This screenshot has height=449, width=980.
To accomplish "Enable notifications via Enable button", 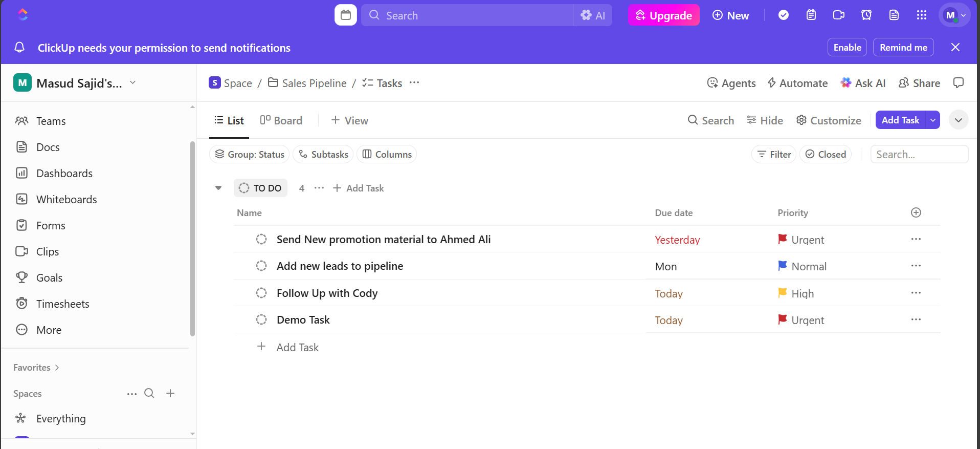I will pyautogui.click(x=847, y=47).
